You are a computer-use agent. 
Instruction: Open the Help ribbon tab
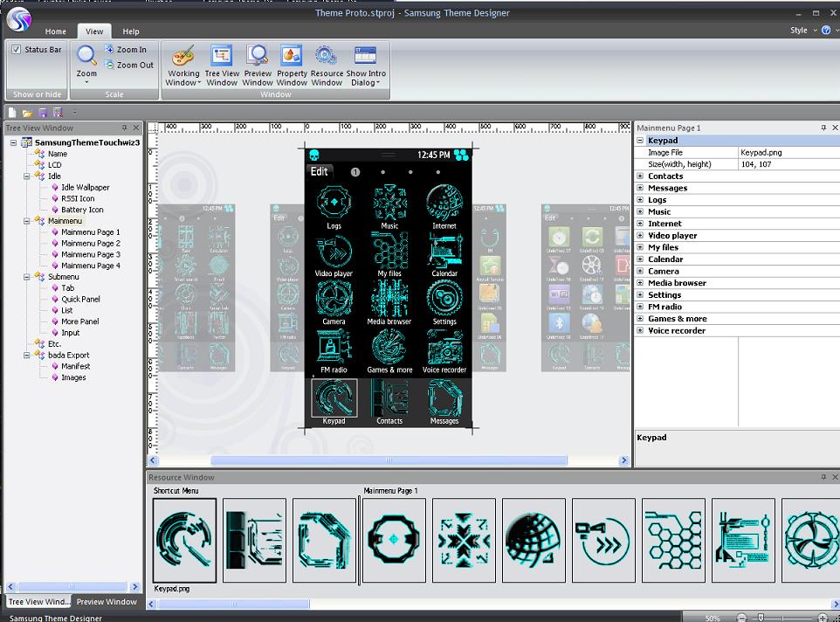pos(131,31)
